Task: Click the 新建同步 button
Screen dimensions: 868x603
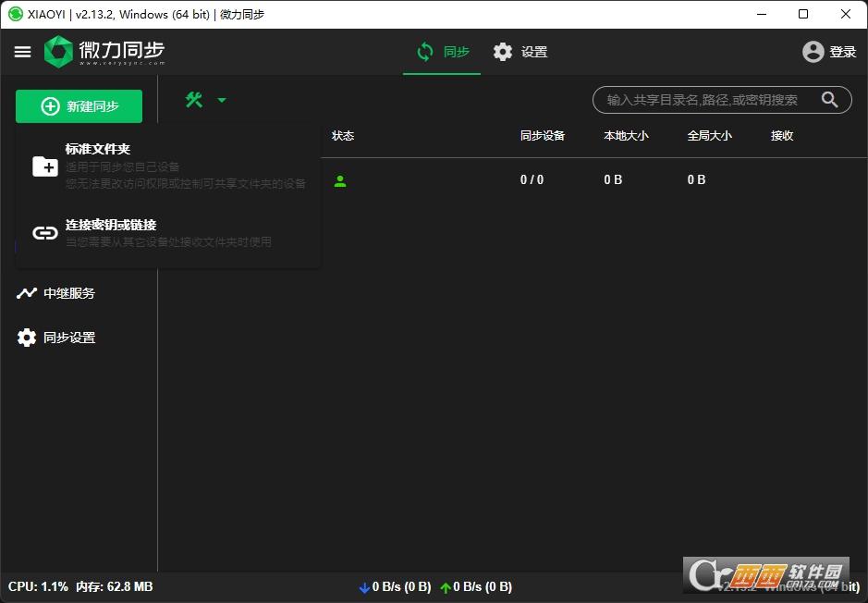Action: [79, 105]
